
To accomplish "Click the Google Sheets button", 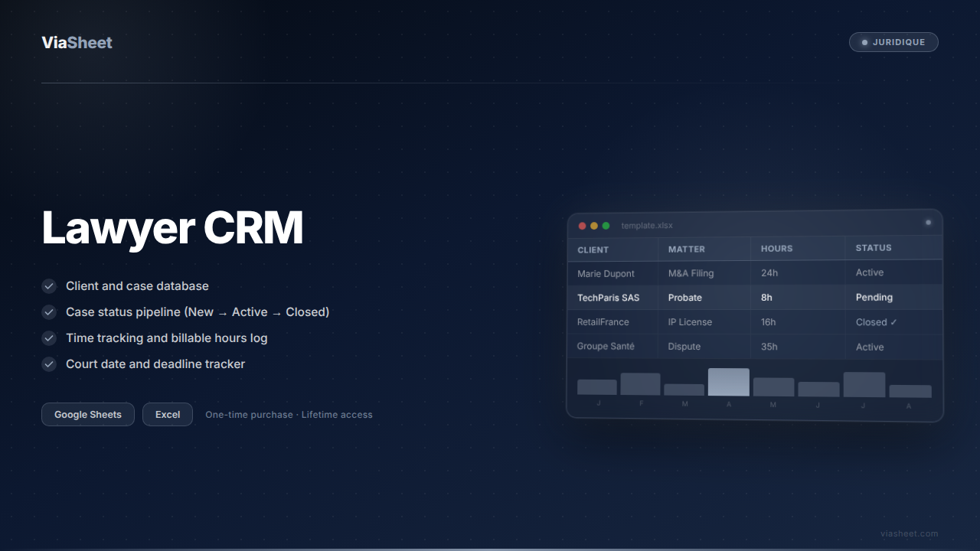I will pos(88,414).
